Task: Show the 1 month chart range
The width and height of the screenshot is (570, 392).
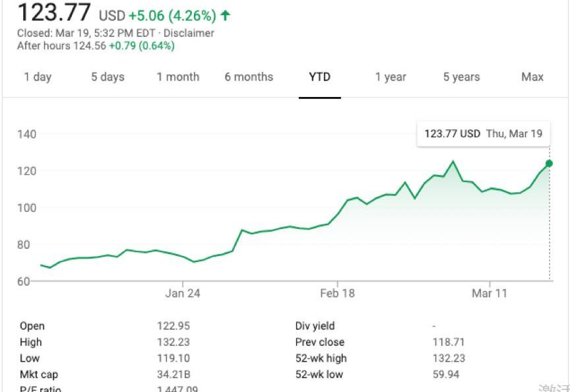Action: [x=177, y=77]
